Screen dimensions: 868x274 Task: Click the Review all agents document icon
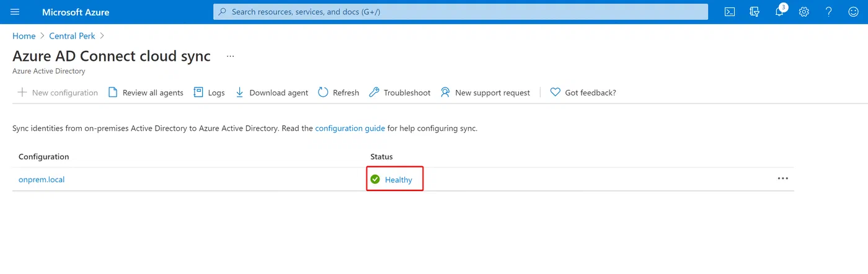113,92
